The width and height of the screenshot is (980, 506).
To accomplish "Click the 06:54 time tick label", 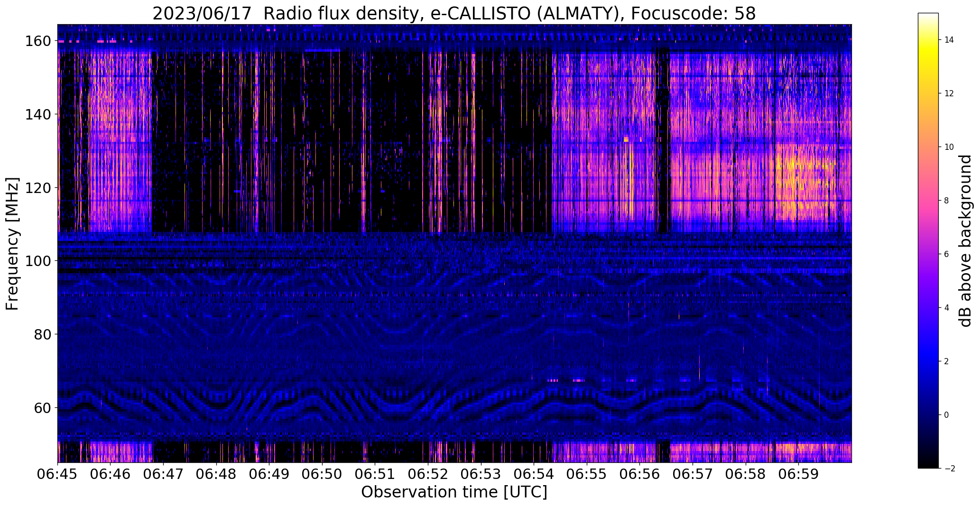I will [534, 473].
